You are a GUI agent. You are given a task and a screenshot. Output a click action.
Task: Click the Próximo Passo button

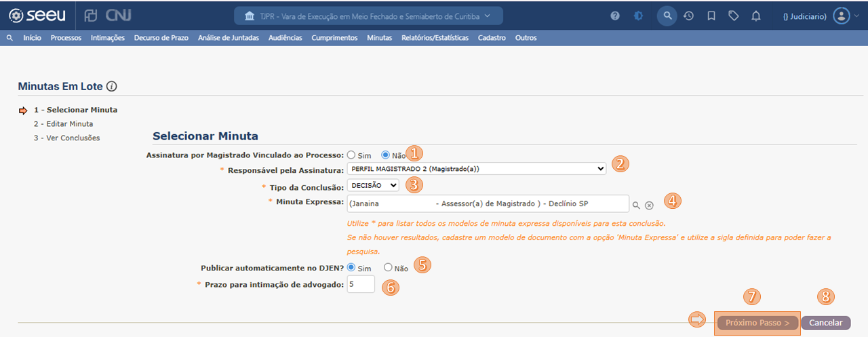pyautogui.click(x=757, y=323)
